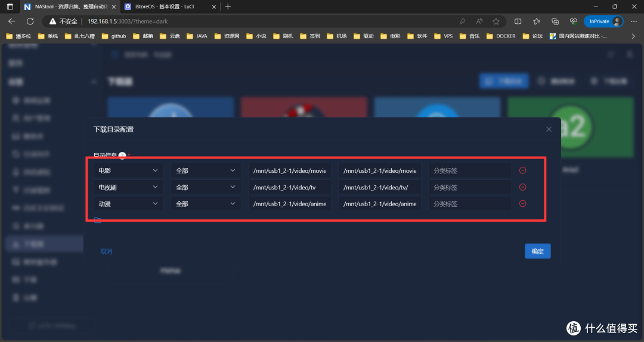
Task: Open the 全部 category dropdown in 动漫 row
Action: [x=206, y=204]
